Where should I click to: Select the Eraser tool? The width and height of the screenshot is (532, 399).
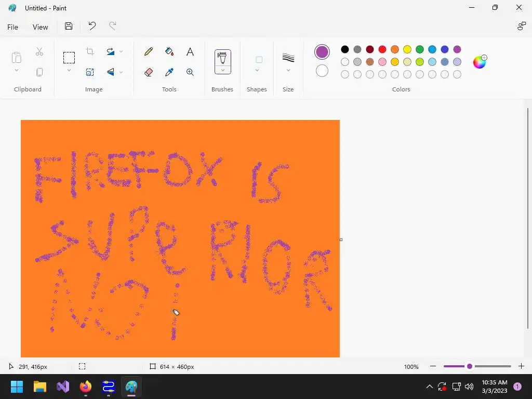click(x=148, y=72)
